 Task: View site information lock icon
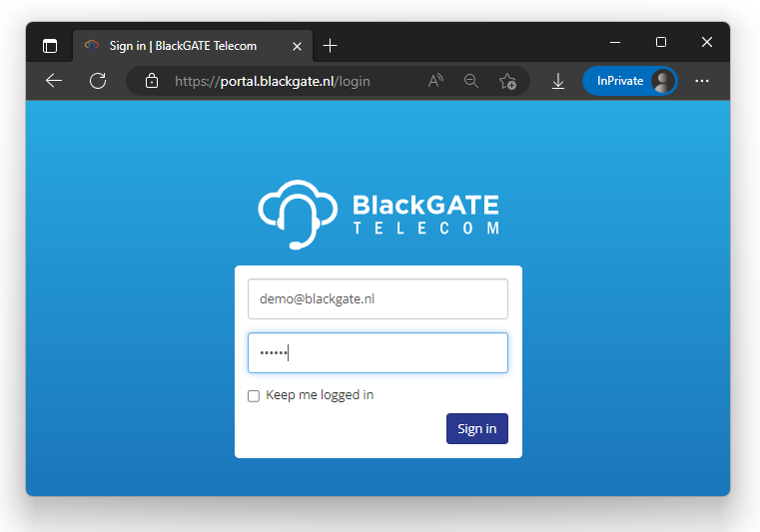coord(152,81)
